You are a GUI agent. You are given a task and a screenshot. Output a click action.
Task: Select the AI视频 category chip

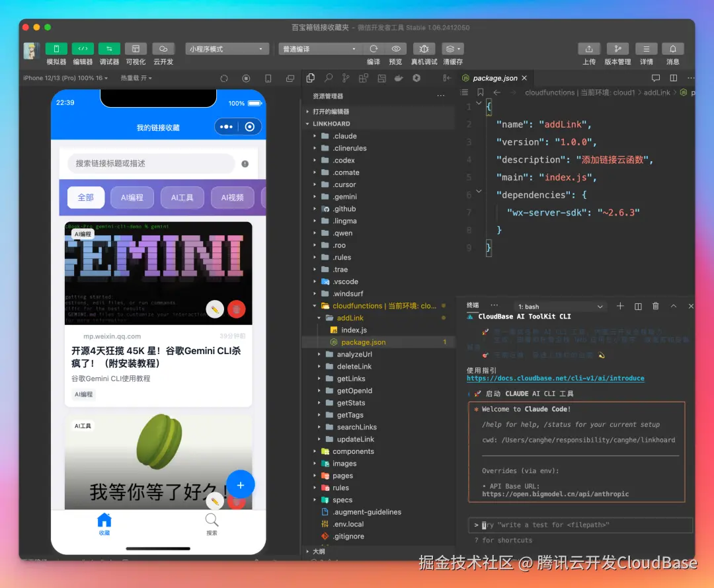(x=232, y=198)
